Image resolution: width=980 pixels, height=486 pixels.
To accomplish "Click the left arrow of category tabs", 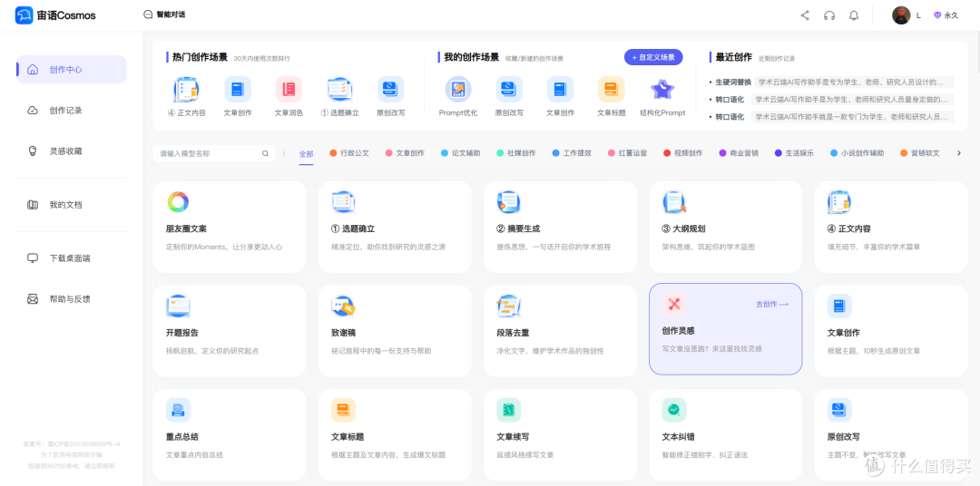I will [284, 153].
